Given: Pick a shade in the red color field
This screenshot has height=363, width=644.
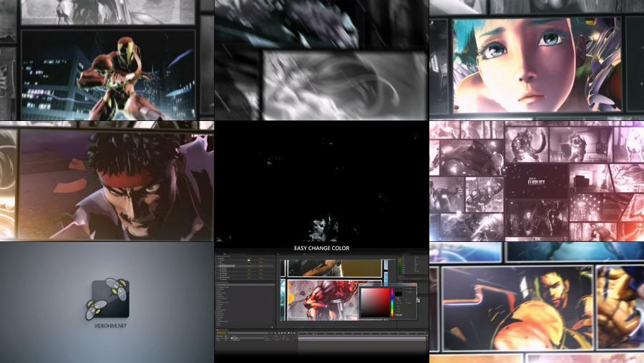Looking at the screenshot, I should pos(375,301).
